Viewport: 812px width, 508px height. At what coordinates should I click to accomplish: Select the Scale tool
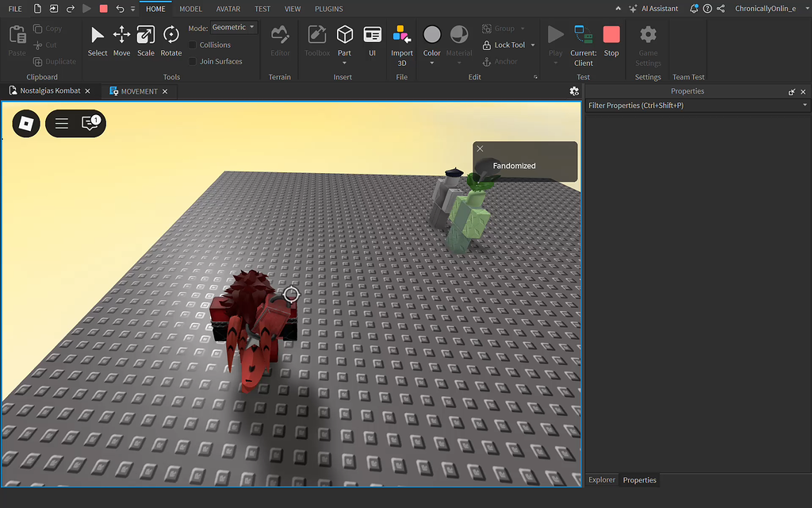(146, 40)
